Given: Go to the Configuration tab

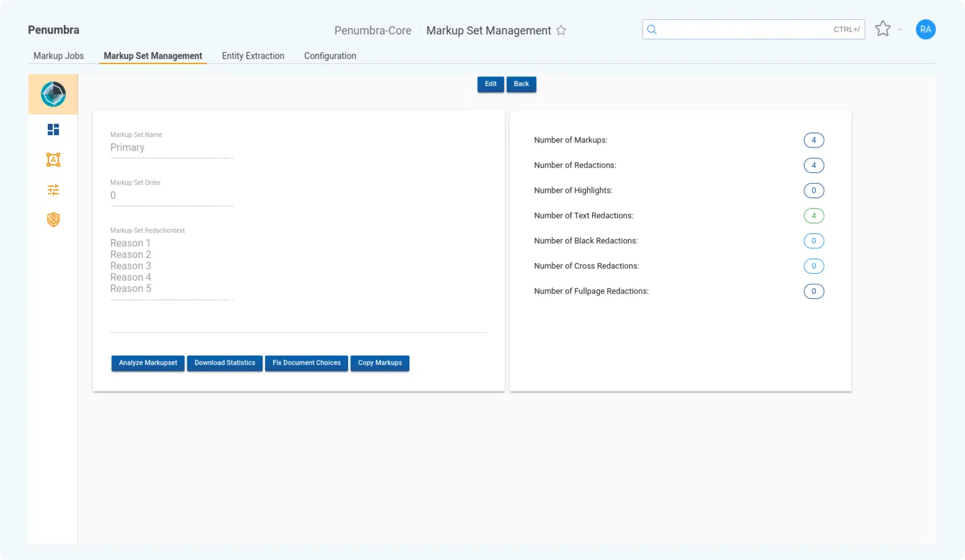Looking at the screenshot, I should [x=330, y=56].
